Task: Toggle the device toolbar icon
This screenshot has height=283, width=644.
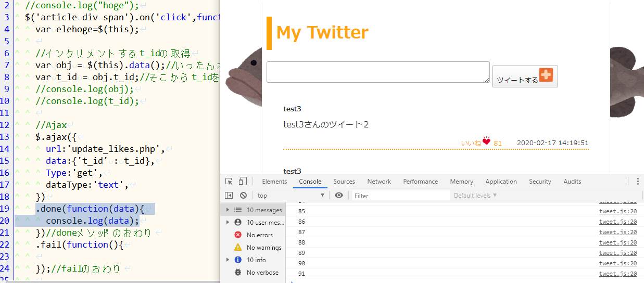Action: 243,182
